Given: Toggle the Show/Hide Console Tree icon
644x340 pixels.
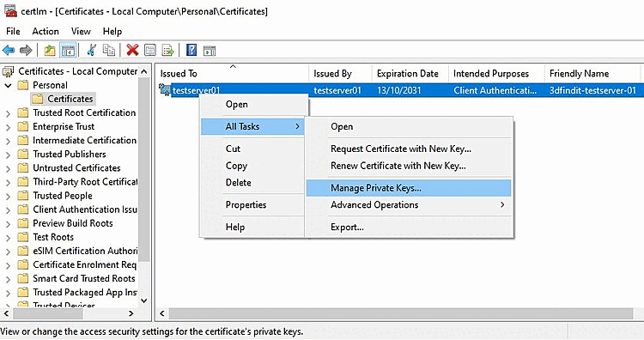Looking at the screenshot, I should point(68,51).
